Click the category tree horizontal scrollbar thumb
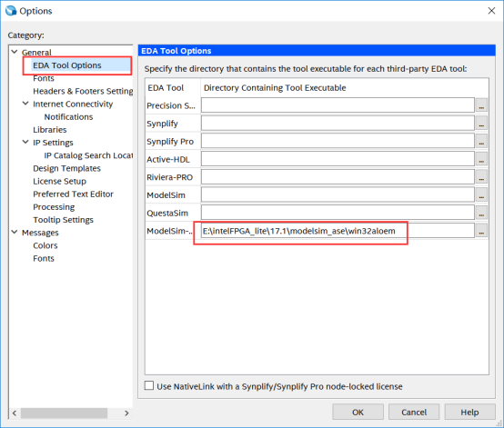504x428 pixels. (64, 413)
